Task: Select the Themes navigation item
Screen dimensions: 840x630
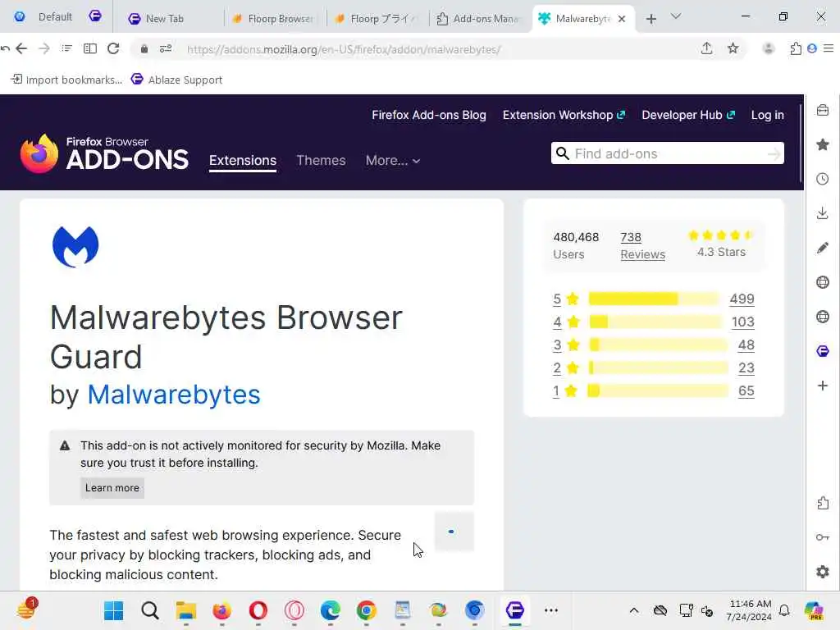Action: point(321,160)
